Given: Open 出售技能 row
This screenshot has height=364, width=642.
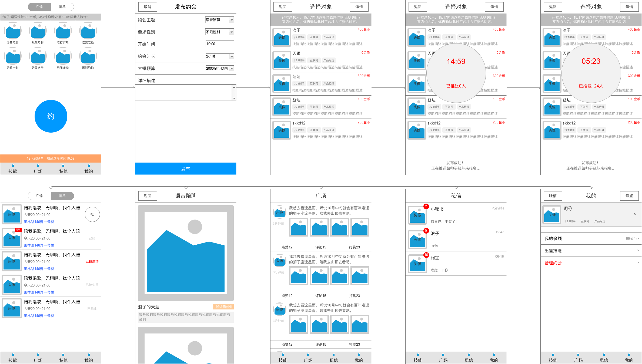Looking at the screenshot, I should coord(591,251).
